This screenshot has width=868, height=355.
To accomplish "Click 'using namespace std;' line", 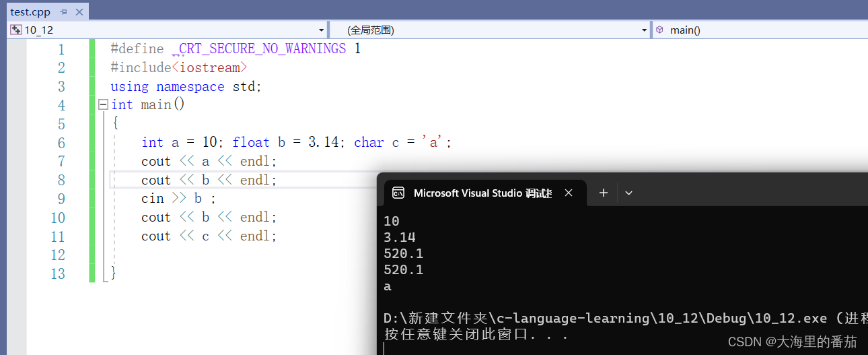I will (x=186, y=87).
